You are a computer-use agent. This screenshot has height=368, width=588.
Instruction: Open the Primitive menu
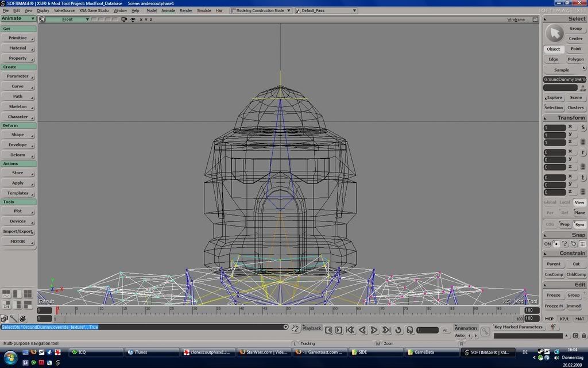tap(18, 38)
